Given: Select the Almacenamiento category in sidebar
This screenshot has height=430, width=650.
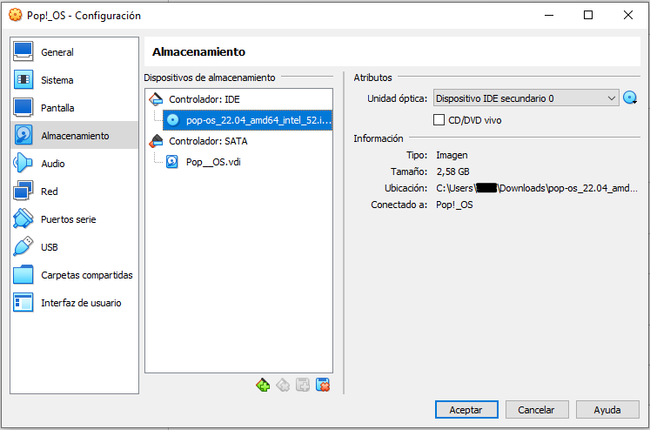Looking at the screenshot, I should pyautogui.click(x=75, y=135).
